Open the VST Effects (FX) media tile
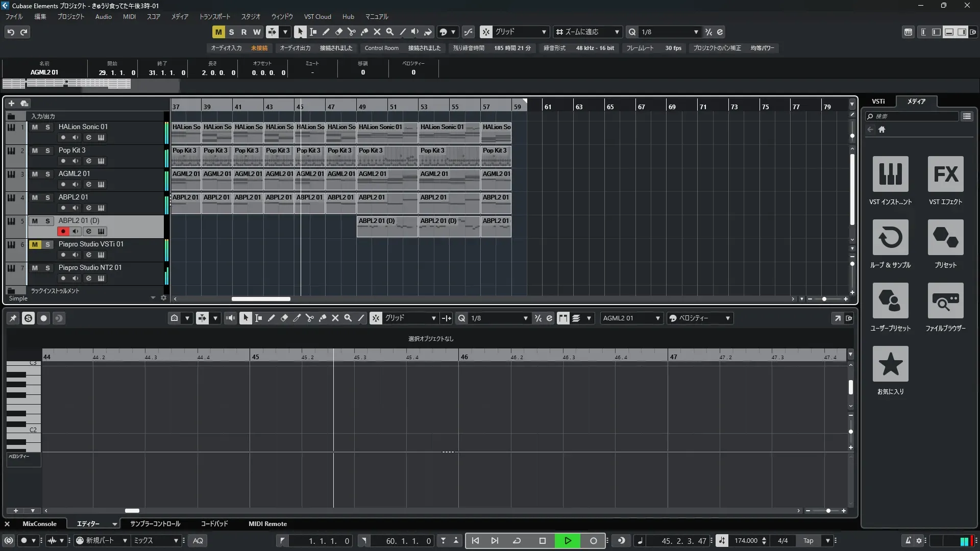 [945, 174]
